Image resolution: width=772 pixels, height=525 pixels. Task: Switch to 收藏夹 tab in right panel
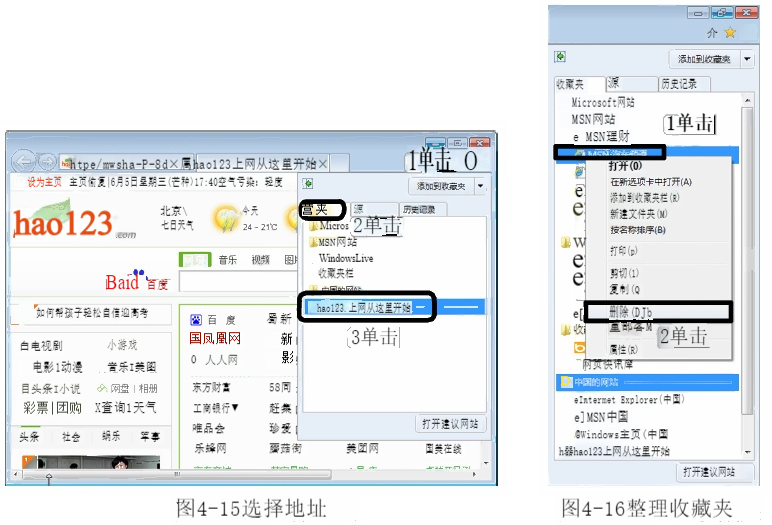click(x=579, y=84)
